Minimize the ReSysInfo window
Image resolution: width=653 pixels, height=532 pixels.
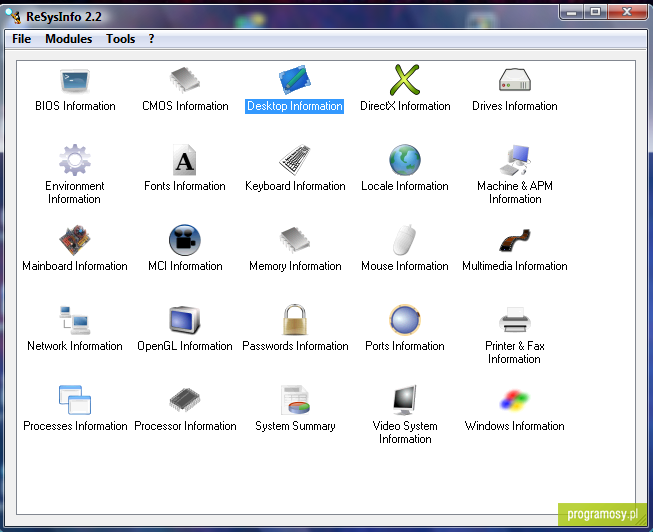tap(571, 12)
